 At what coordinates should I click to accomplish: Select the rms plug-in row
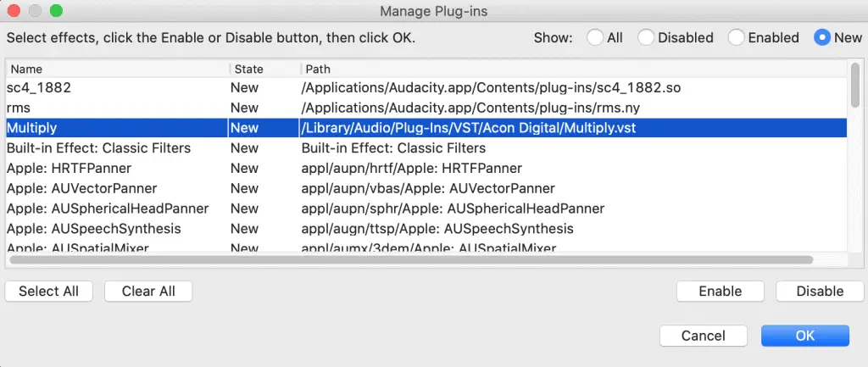426,108
